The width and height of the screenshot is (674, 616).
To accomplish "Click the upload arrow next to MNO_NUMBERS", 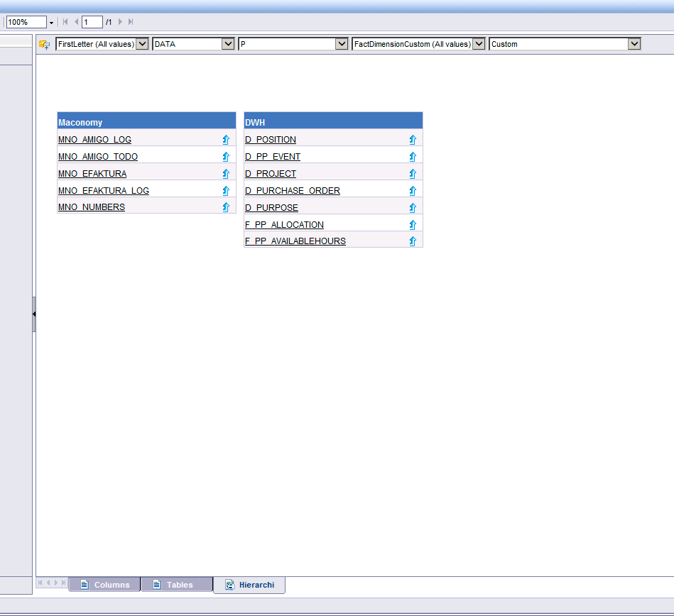I will click(226, 207).
